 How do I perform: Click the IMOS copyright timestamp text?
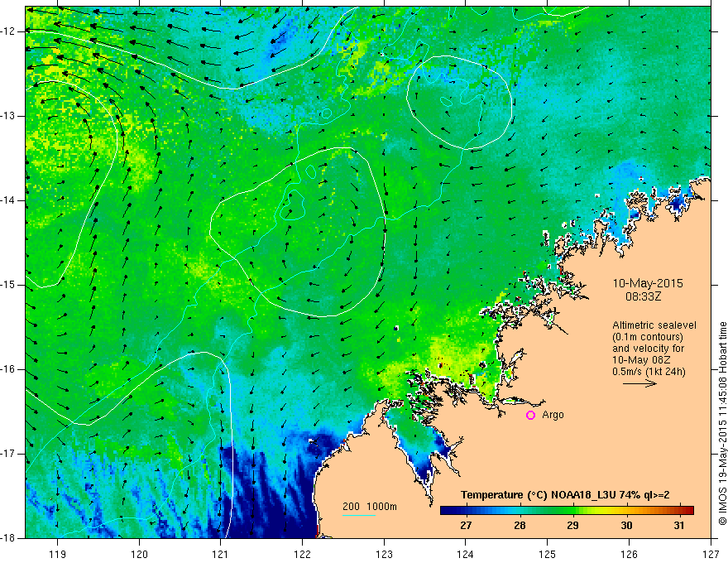click(722, 423)
